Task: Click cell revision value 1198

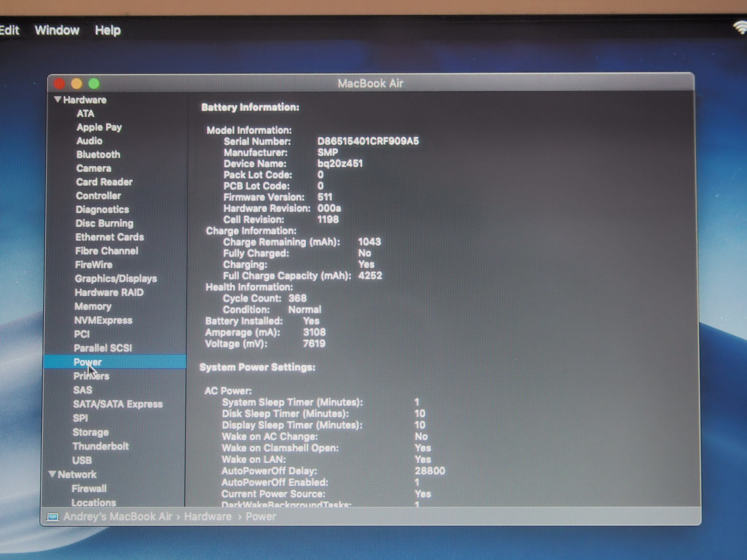Action: tap(328, 219)
